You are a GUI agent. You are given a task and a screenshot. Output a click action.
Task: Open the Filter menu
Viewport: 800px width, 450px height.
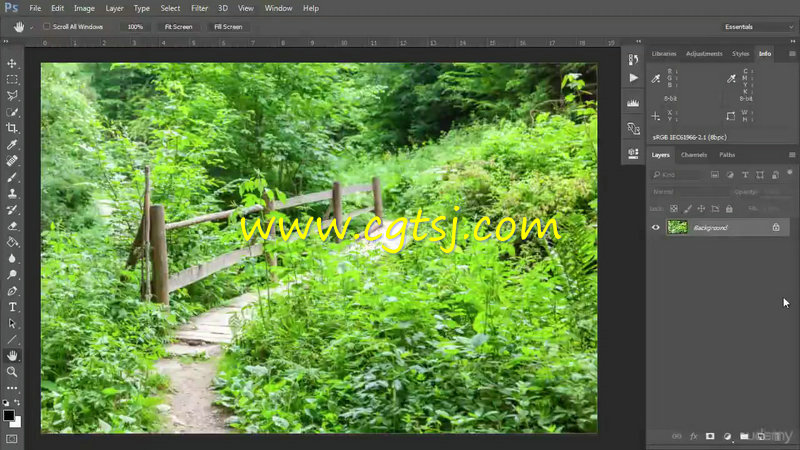(x=199, y=8)
